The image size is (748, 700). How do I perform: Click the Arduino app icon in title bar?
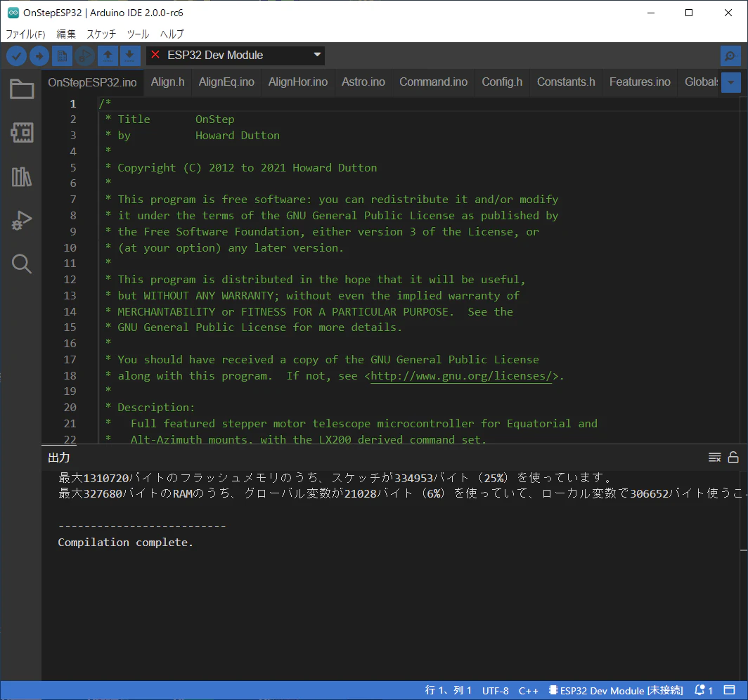13,13
